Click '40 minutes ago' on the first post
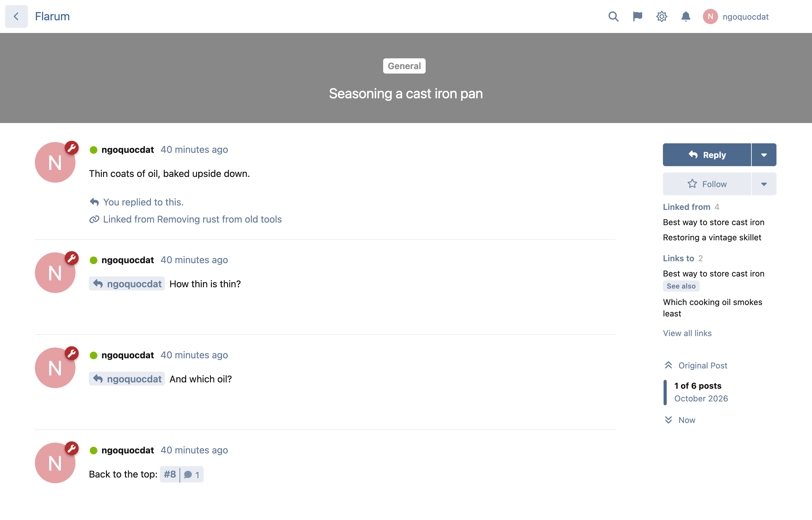This screenshot has width=812, height=520. point(194,150)
